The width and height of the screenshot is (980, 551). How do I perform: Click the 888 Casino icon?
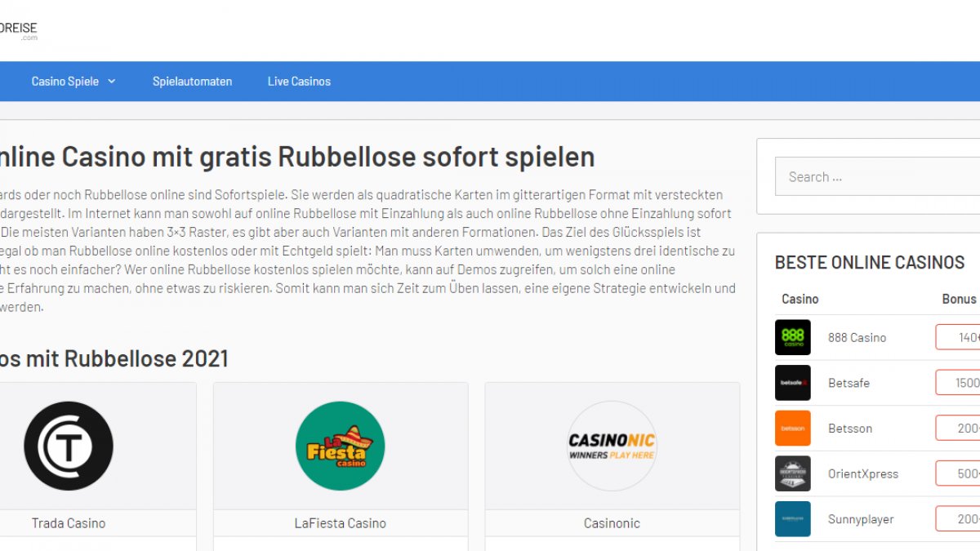[x=793, y=337]
